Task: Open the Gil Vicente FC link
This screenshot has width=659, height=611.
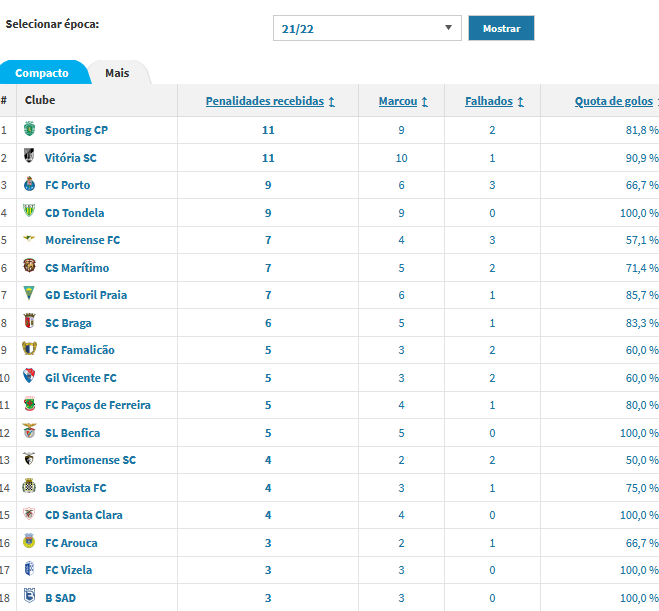Action: [x=81, y=378]
